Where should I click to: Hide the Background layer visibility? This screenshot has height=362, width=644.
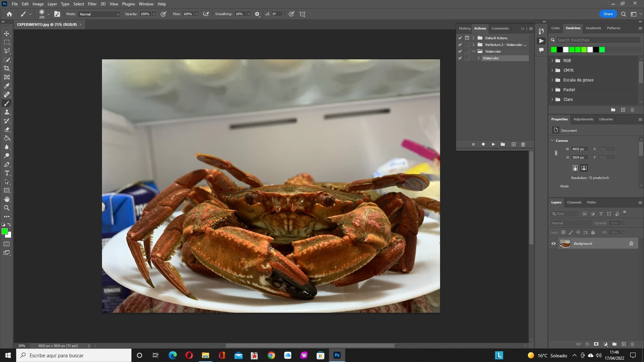[x=553, y=244]
